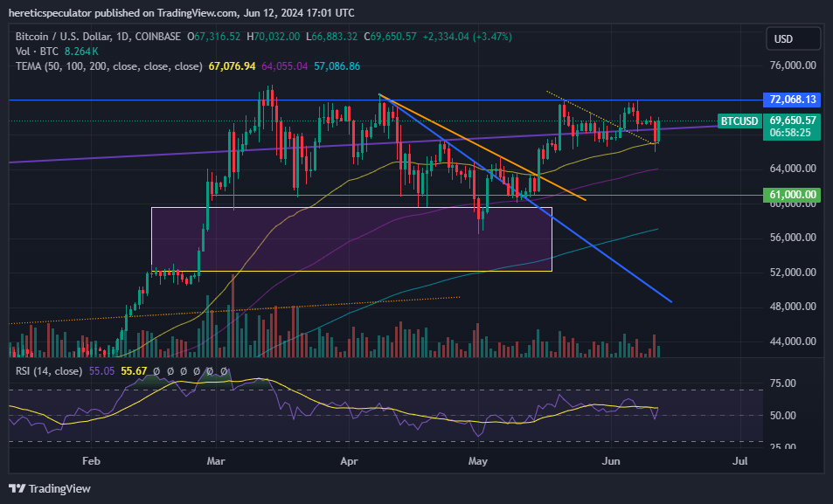Click the yellow TEMA value 67,076.94
Viewport: 833px width, 504px height.
[232, 66]
